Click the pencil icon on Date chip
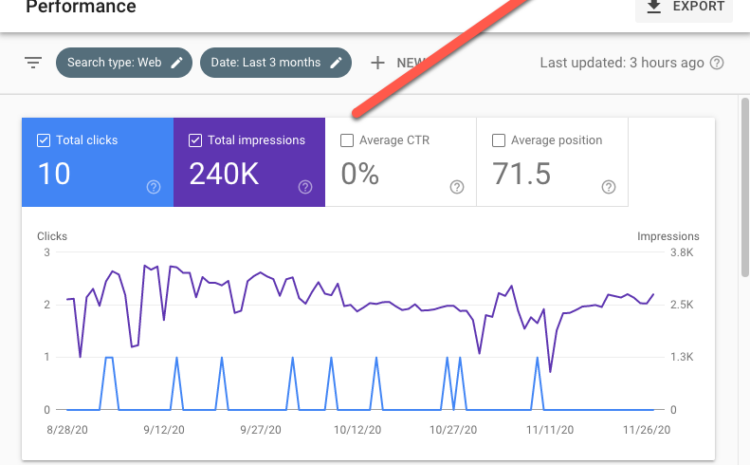 pos(337,62)
